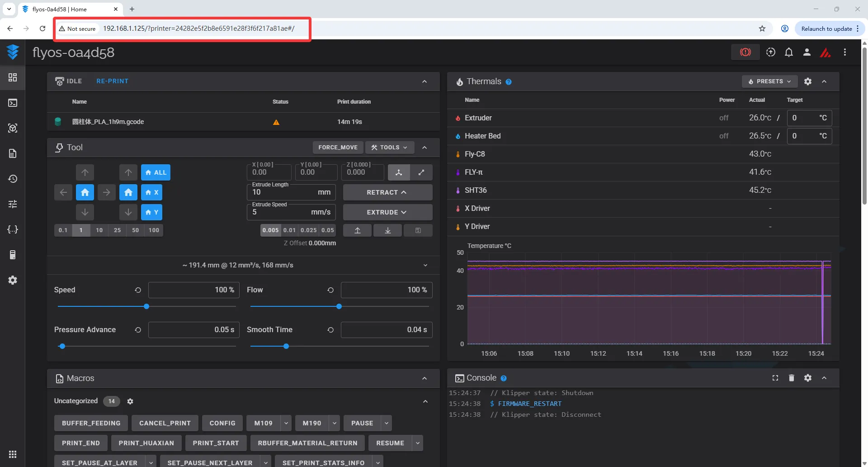868x467 pixels.
Task: Open the Console page in sidebar
Action: click(x=13, y=103)
